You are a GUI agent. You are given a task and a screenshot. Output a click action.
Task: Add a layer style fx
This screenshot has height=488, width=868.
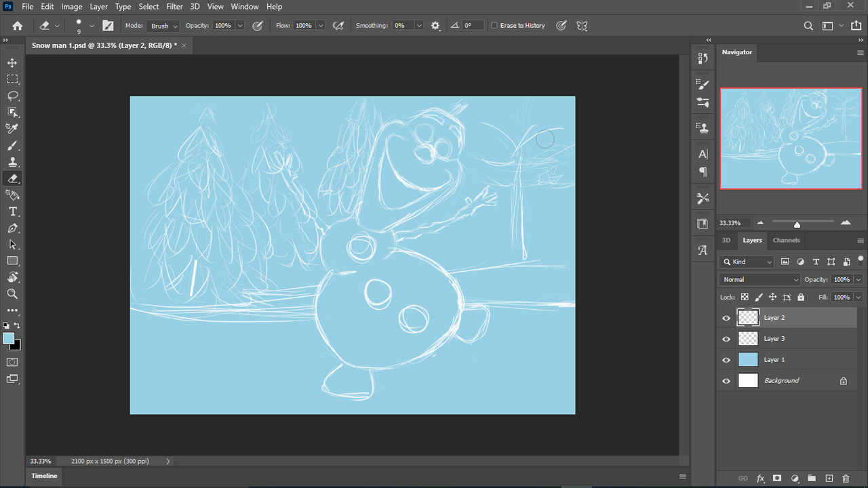pyautogui.click(x=760, y=479)
